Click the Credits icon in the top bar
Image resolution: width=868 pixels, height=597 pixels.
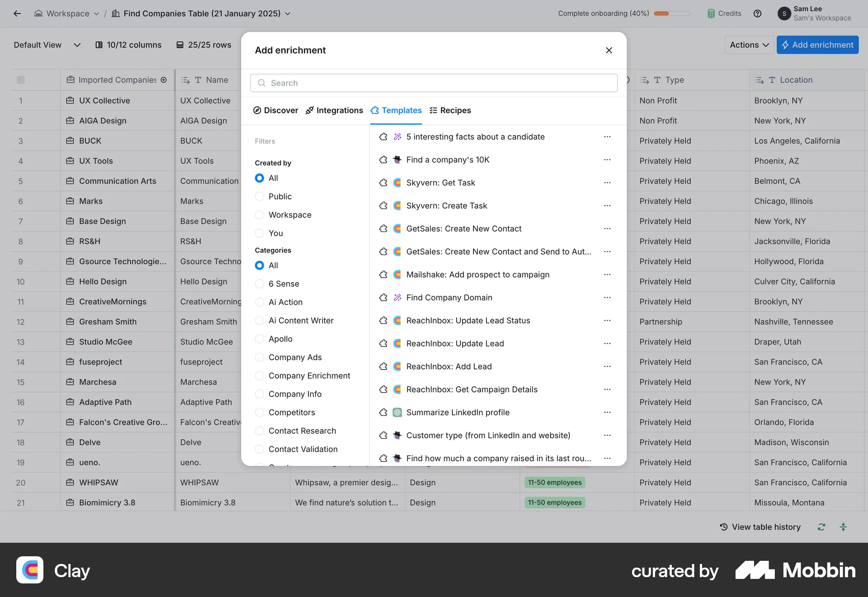pyautogui.click(x=711, y=13)
